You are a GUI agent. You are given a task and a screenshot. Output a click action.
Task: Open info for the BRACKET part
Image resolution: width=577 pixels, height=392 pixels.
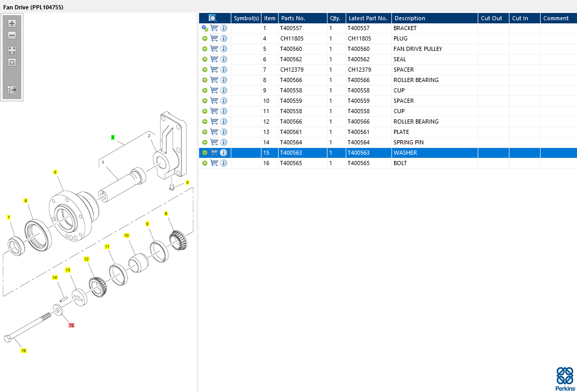coord(224,28)
